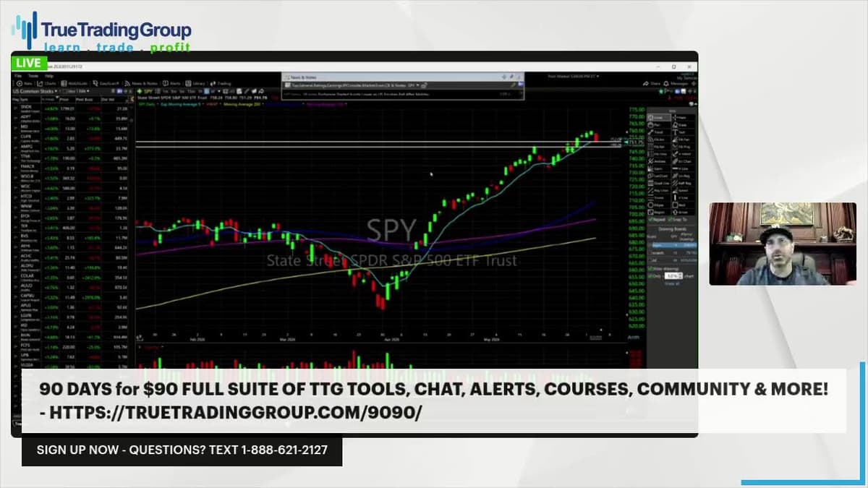This screenshot has width=868, height=488.
Task: Select the Arrow drawing tool
Action: [x=684, y=212]
